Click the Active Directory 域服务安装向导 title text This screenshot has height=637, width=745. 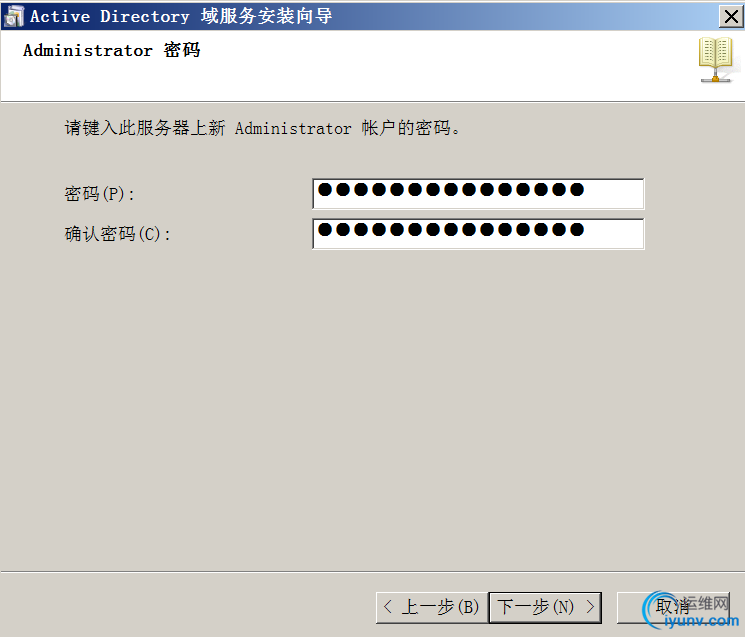[x=181, y=16]
